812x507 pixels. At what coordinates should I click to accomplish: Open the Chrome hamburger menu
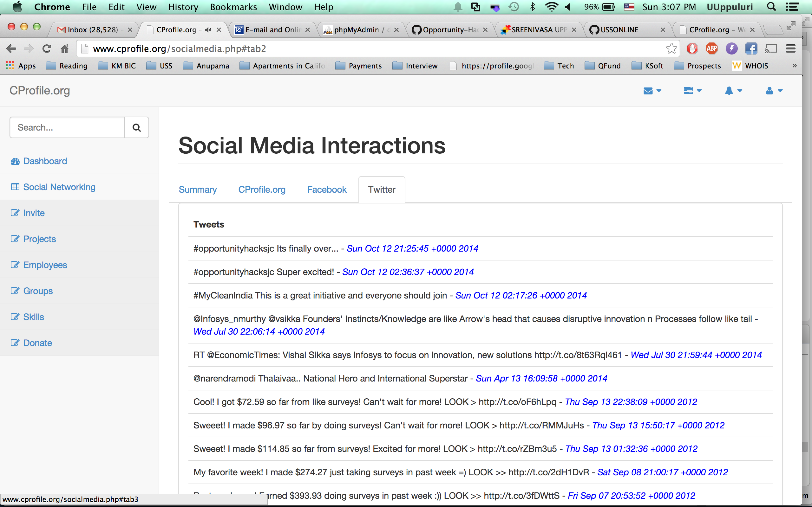791,48
